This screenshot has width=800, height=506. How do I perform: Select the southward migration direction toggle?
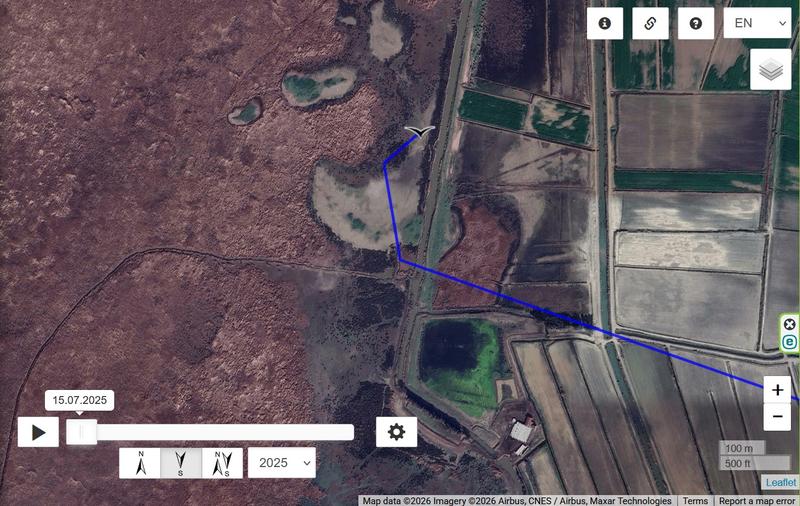click(181, 463)
